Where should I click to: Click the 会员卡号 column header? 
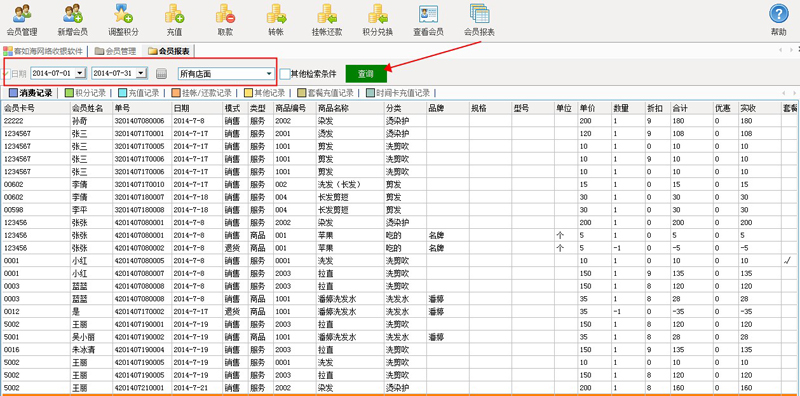click(36, 108)
